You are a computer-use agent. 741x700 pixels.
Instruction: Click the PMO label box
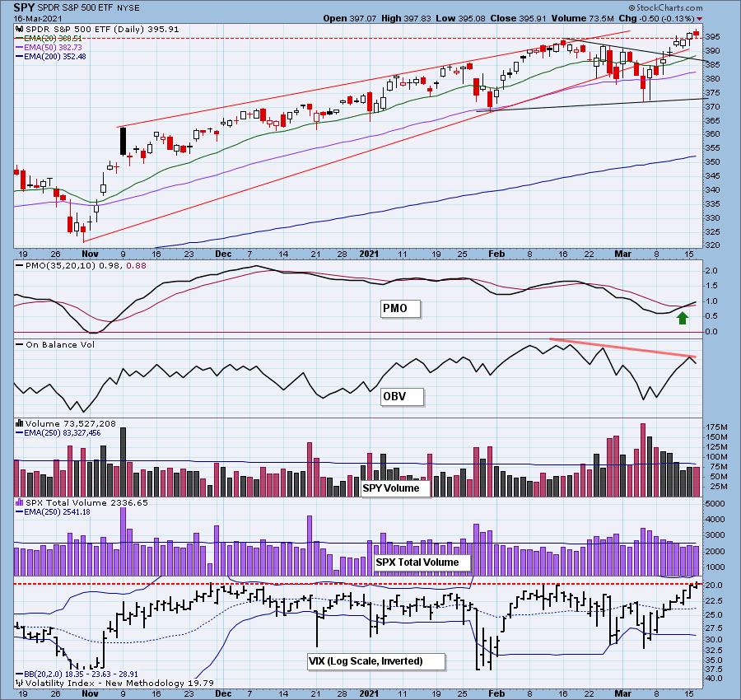[400, 309]
